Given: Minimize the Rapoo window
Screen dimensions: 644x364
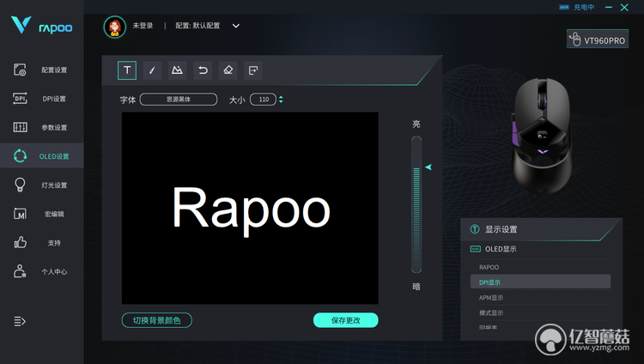Looking at the screenshot, I should [x=609, y=7].
